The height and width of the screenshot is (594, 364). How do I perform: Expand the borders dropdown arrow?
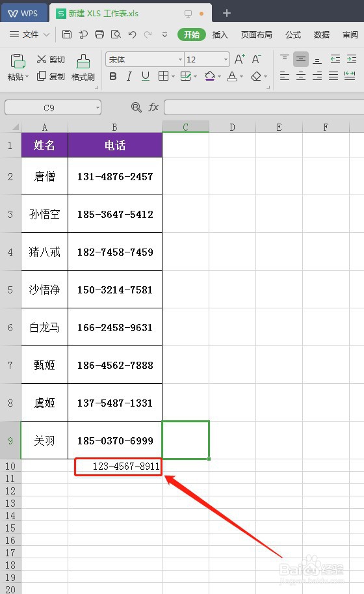[x=173, y=77]
